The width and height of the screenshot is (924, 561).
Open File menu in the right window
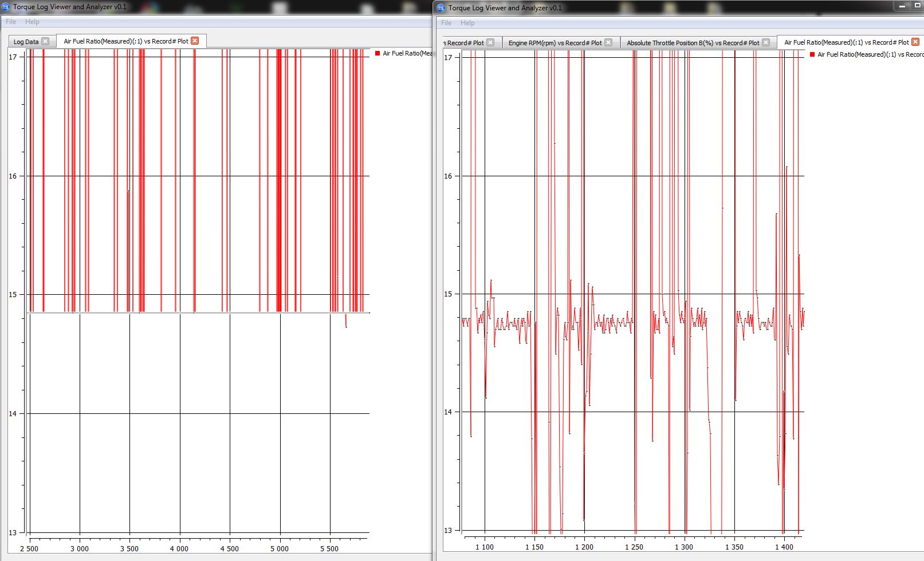(446, 23)
